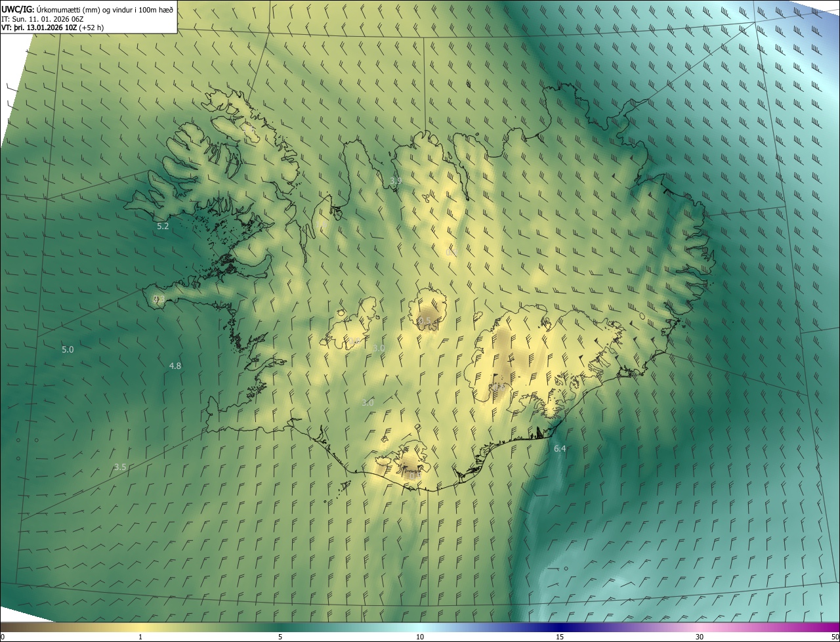The image size is (840, 642).
Task: Click the colorbar tick label 0
Action: pos(3,637)
